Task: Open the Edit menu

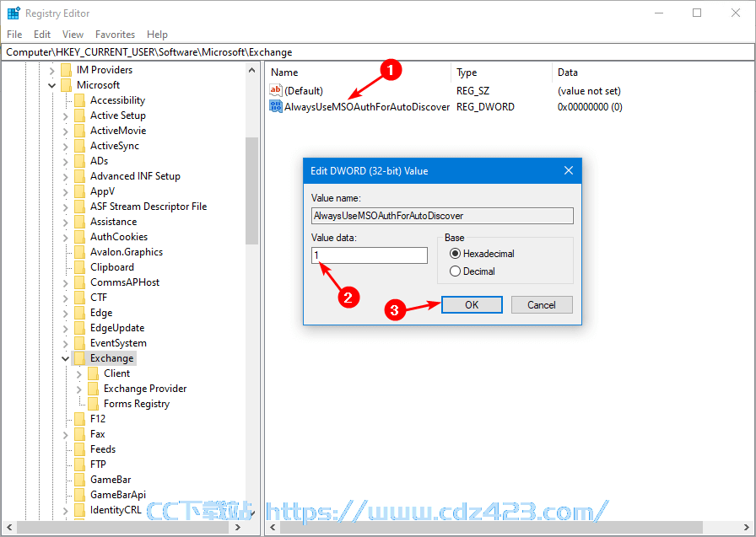Action: pyautogui.click(x=42, y=35)
